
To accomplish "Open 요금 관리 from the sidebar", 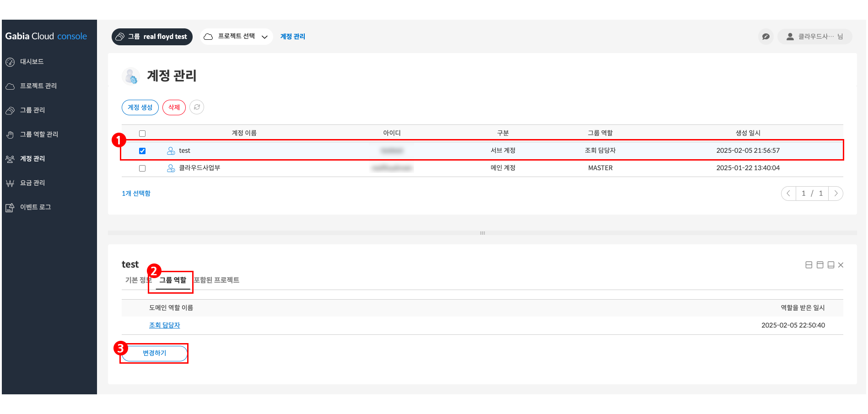I will [32, 183].
